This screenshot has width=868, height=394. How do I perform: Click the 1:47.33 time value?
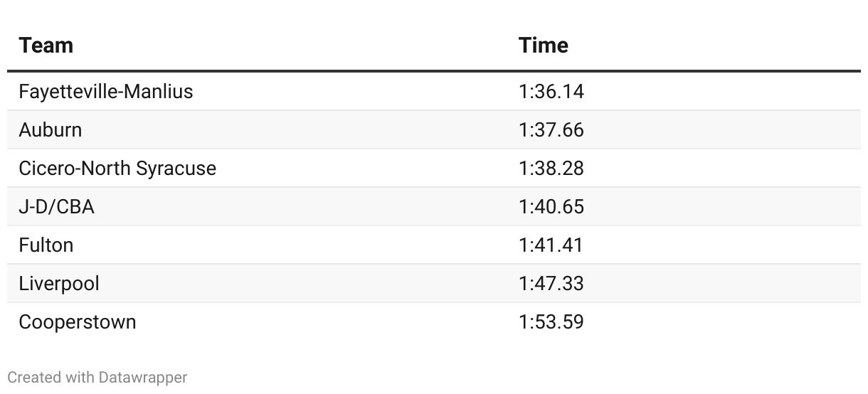pos(551,284)
